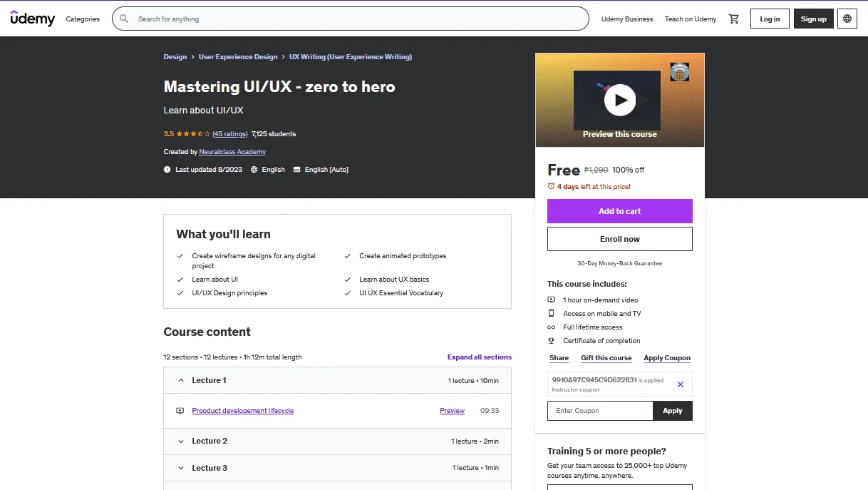868x490 pixels.
Task: Click the 'Free' price text
Action: tap(564, 170)
